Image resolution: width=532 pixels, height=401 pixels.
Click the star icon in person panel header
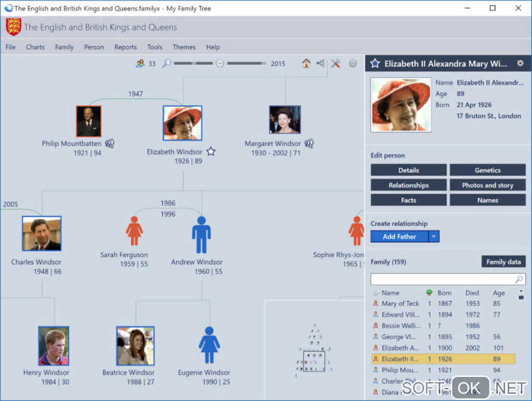pyautogui.click(x=375, y=64)
